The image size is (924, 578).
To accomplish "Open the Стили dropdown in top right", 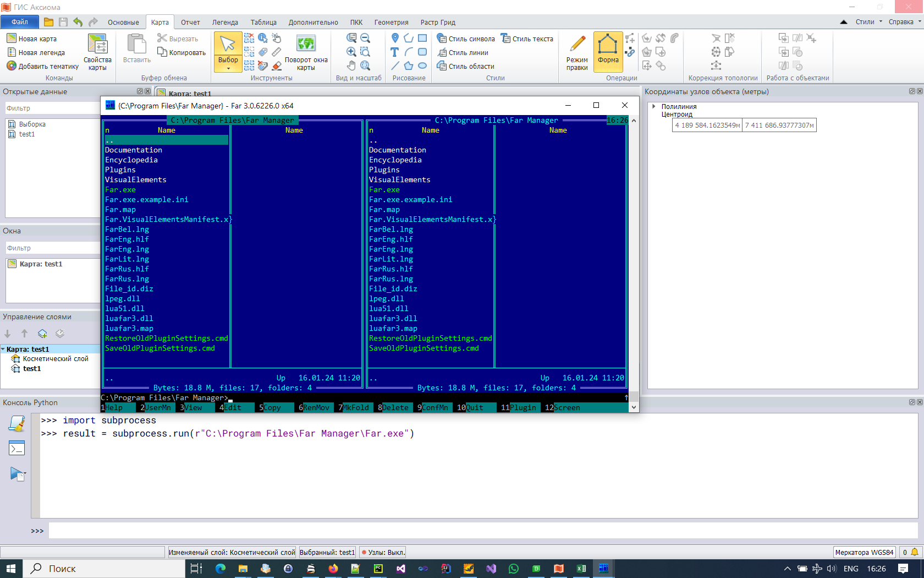I will pos(869,22).
